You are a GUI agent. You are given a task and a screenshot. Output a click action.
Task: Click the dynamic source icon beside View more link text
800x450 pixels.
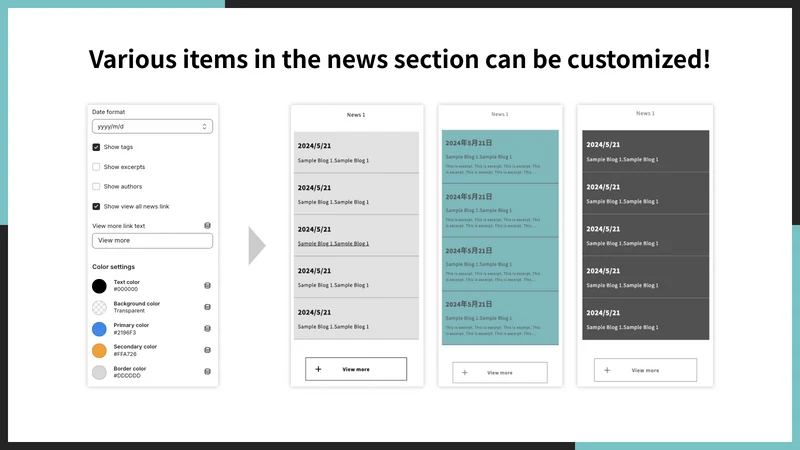point(207,226)
